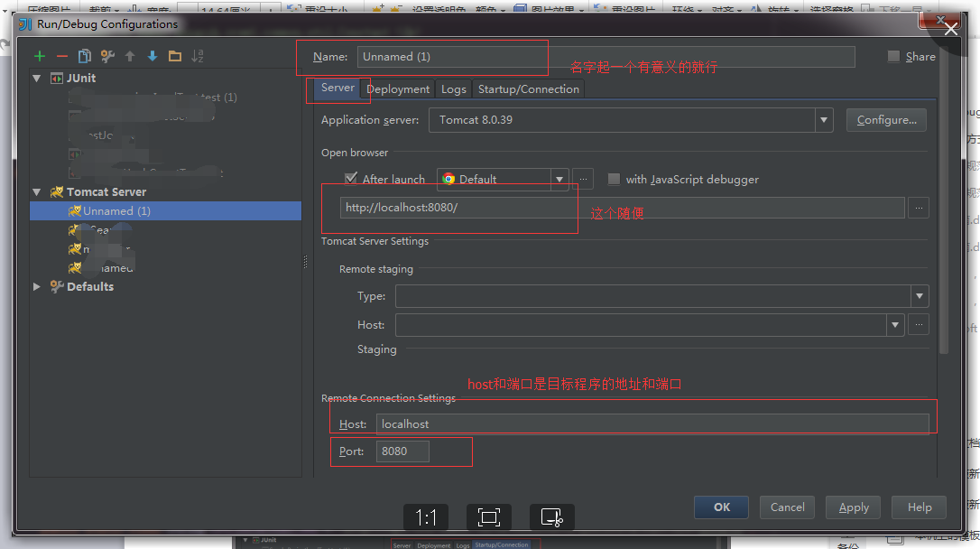Screen dimensions: 980x549
Task: Click the Configure... button
Action: click(886, 120)
